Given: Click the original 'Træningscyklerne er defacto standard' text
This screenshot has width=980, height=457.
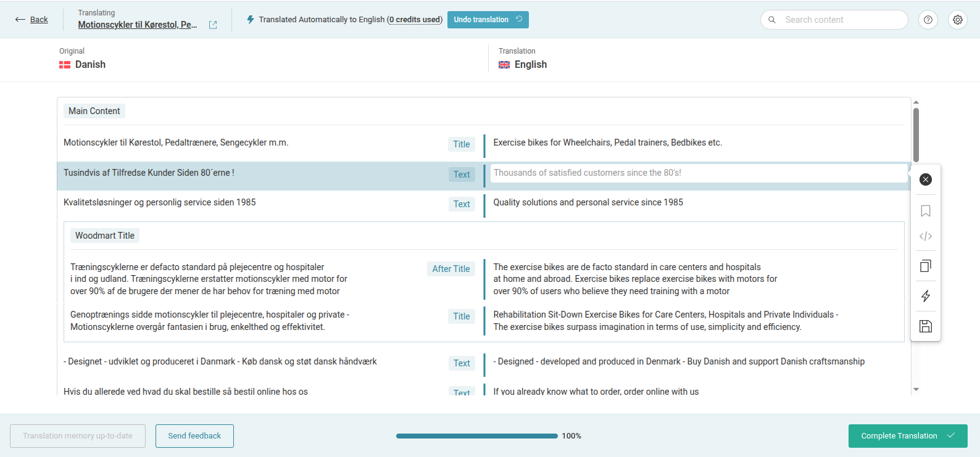Looking at the screenshot, I should click(x=209, y=279).
